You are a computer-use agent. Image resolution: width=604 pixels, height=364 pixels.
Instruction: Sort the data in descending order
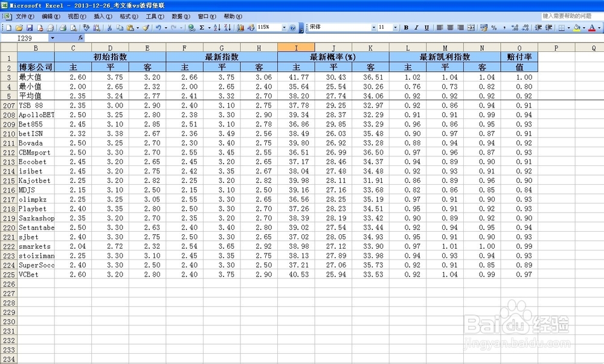(228, 28)
